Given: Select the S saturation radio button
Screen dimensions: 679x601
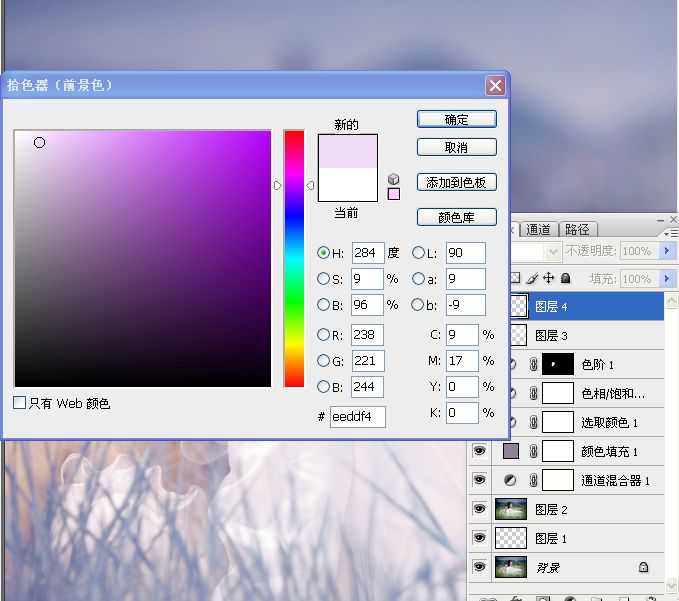Looking at the screenshot, I should pos(323,278).
